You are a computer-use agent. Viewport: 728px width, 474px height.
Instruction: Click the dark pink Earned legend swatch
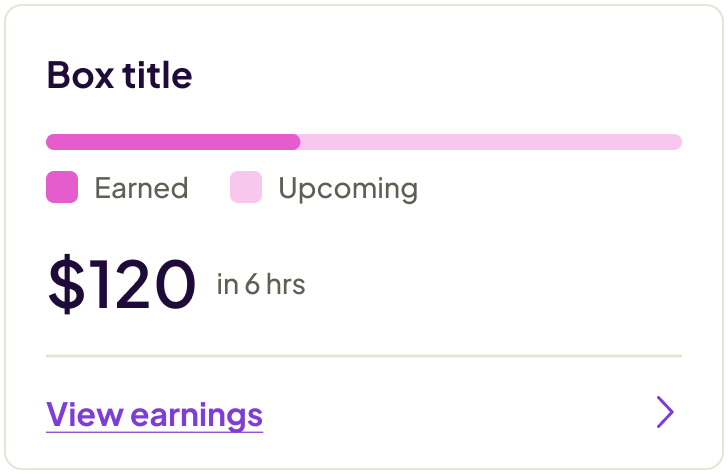click(62, 188)
